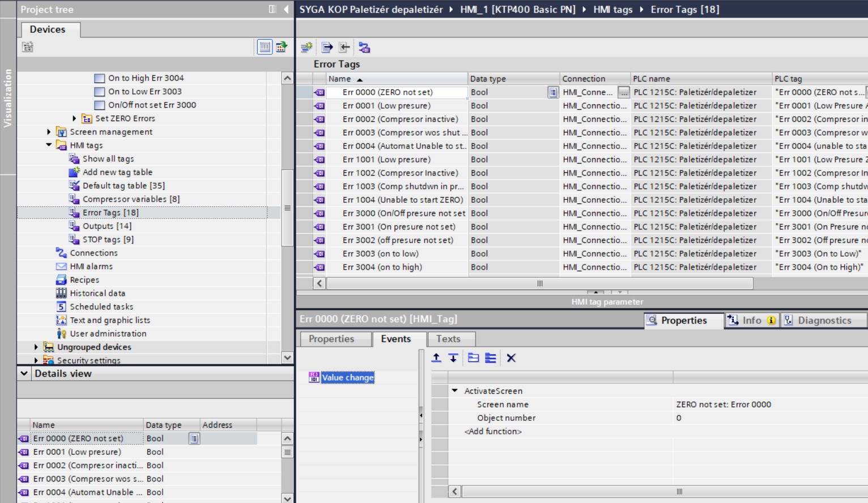Delete selected function with X icon
Viewport: 868px width, 503px height.
click(511, 358)
